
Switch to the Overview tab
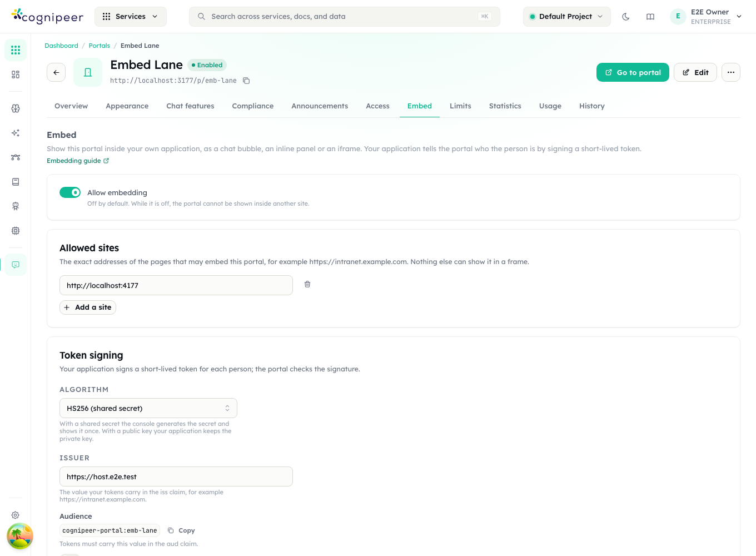click(71, 106)
